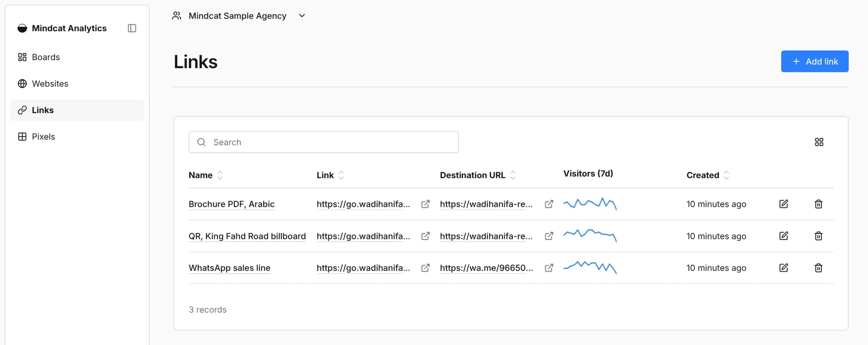Delete the QR, King Fahd Road billboard link
Screen dimensions: 868x345
(x=818, y=236)
